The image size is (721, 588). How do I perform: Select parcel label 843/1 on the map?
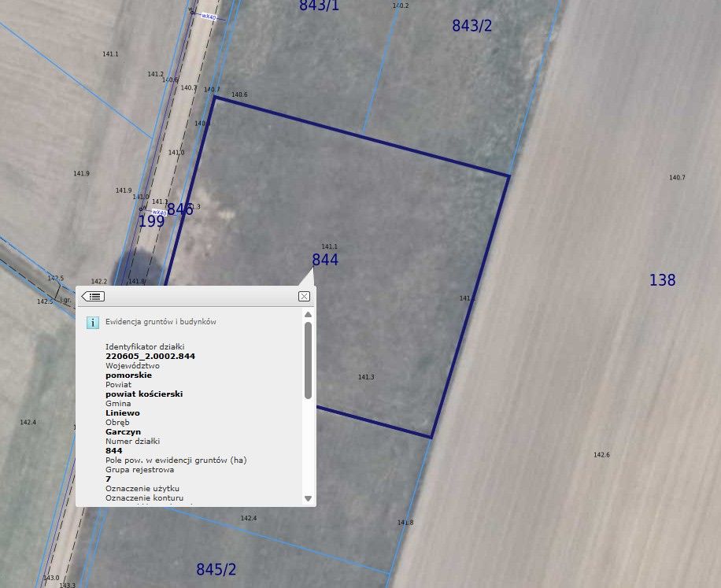coord(319,6)
